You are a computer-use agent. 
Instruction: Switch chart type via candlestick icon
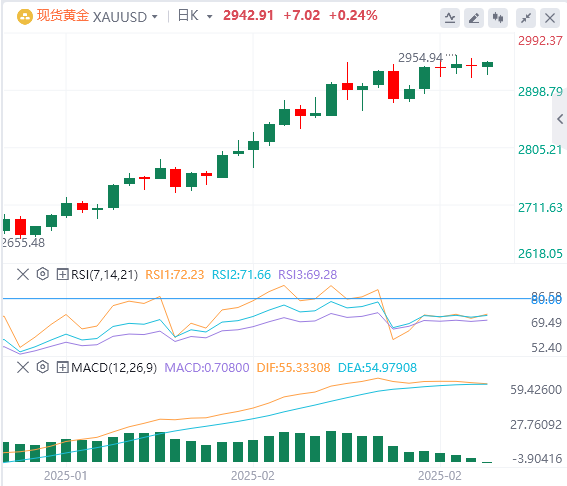coord(498,17)
